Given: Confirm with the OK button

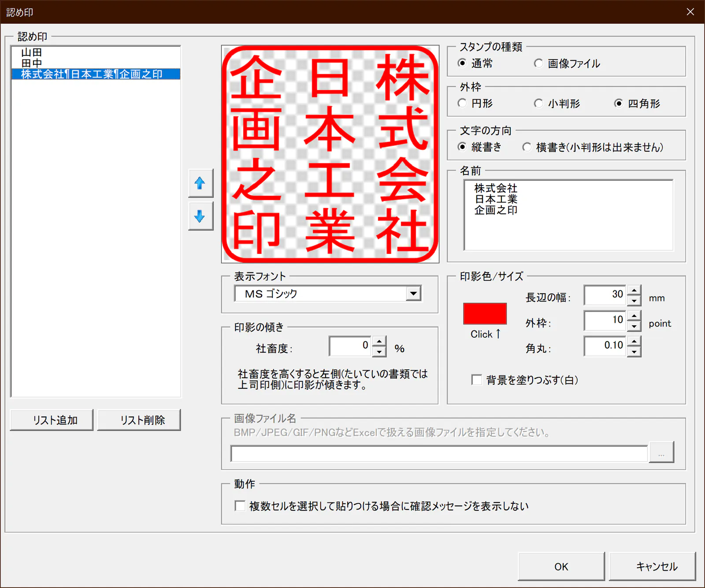Looking at the screenshot, I should (561, 566).
